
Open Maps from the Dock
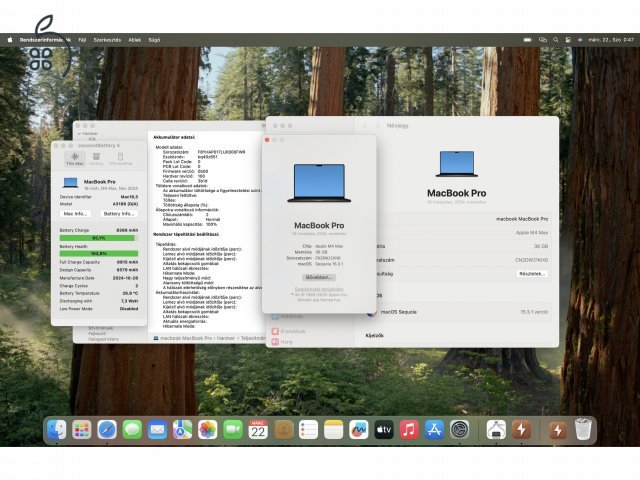(x=182, y=430)
